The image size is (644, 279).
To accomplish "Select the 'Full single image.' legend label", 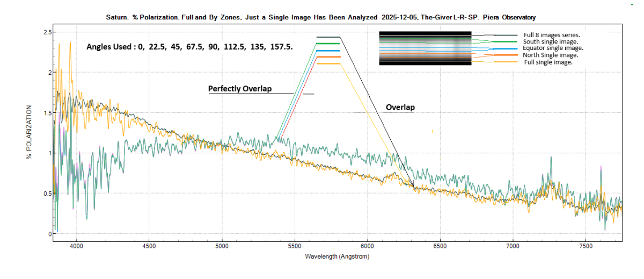I will pos(548,62).
